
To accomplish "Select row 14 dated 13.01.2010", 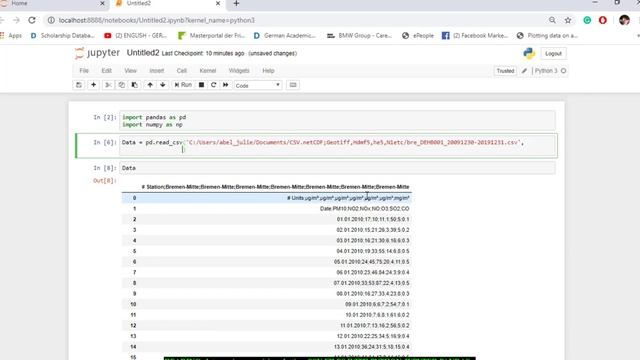I will pos(267,347).
